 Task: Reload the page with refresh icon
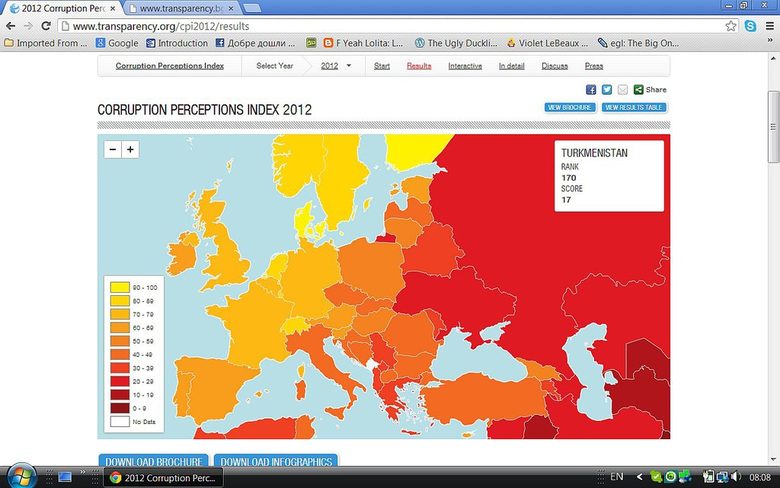pos(46,26)
